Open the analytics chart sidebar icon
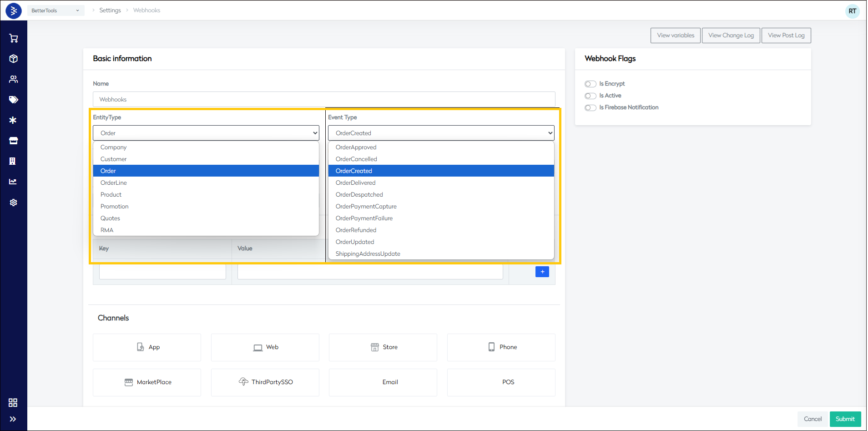 coord(13,182)
